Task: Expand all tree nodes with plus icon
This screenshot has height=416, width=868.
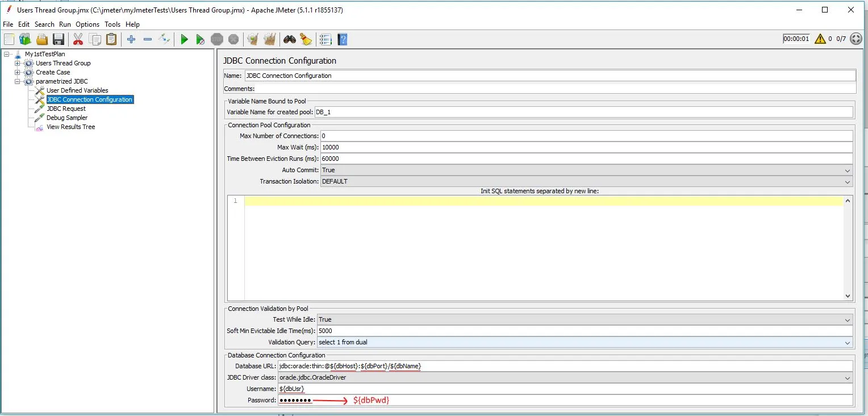Action: (x=131, y=39)
